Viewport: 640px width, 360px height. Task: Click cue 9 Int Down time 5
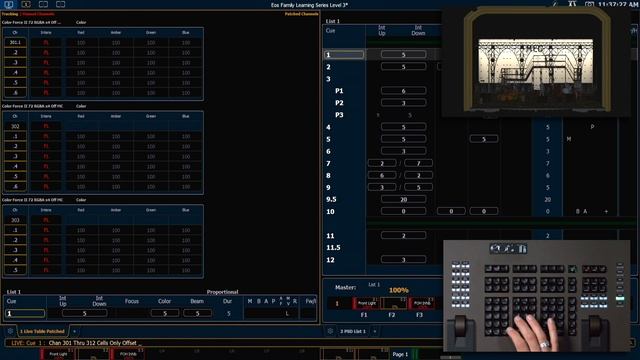tap(418, 187)
